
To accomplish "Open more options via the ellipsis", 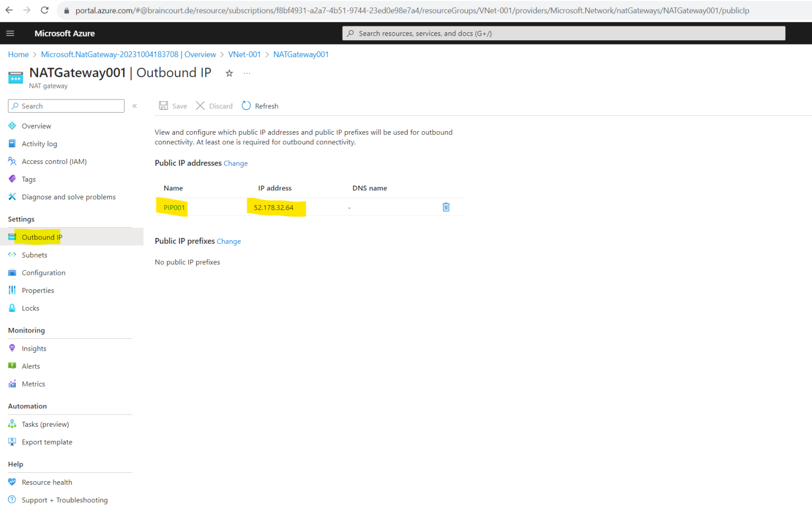I will point(246,73).
